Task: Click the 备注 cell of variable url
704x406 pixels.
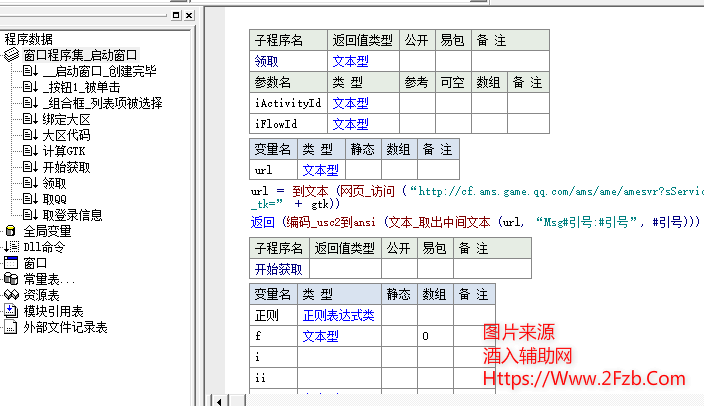Action: tap(437, 171)
